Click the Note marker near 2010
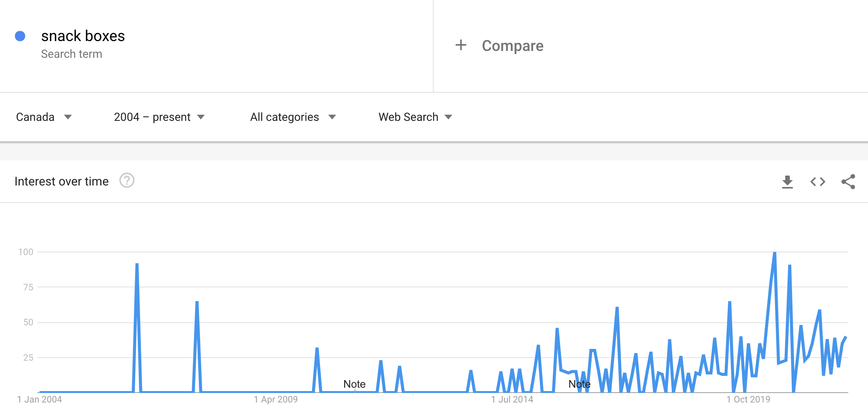 click(x=354, y=384)
